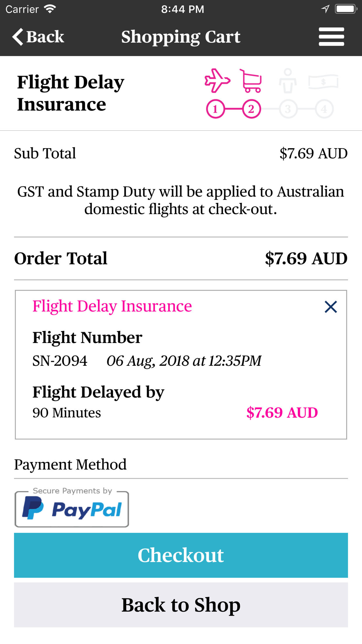
Task: Go to step 4 circle
Action: (324, 109)
